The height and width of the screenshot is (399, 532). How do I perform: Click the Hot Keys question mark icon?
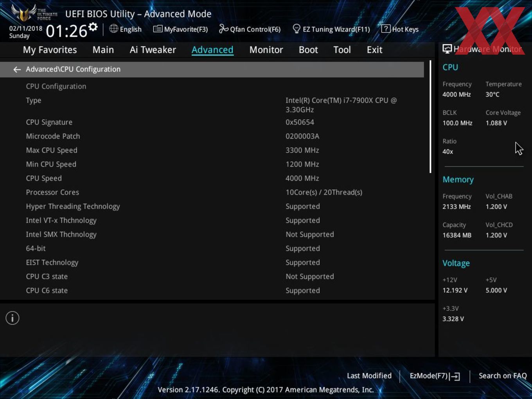[x=386, y=29]
